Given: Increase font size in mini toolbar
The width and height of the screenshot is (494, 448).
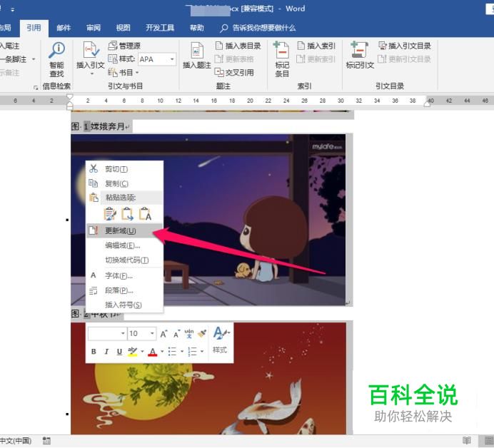Looking at the screenshot, I should (163, 334).
